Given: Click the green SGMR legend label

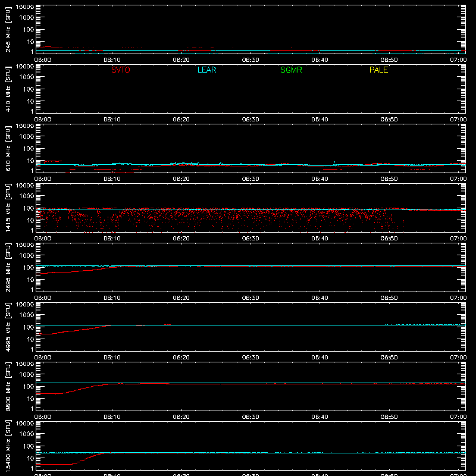Looking at the screenshot, I should [x=291, y=70].
